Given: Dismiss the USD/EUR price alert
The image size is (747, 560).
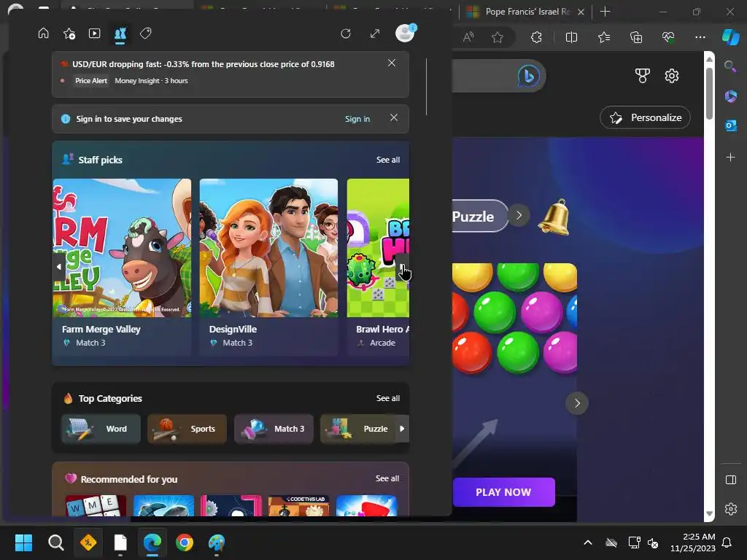Looking at the screenshot, I should (x=392, y=63).
